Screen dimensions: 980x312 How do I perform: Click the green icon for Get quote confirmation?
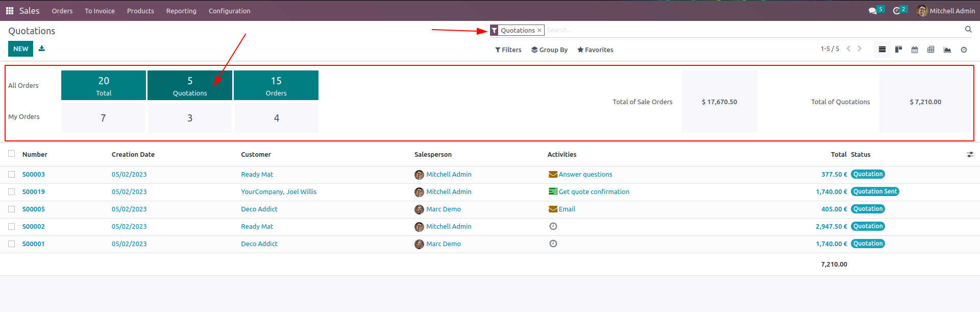click(553, 191)
